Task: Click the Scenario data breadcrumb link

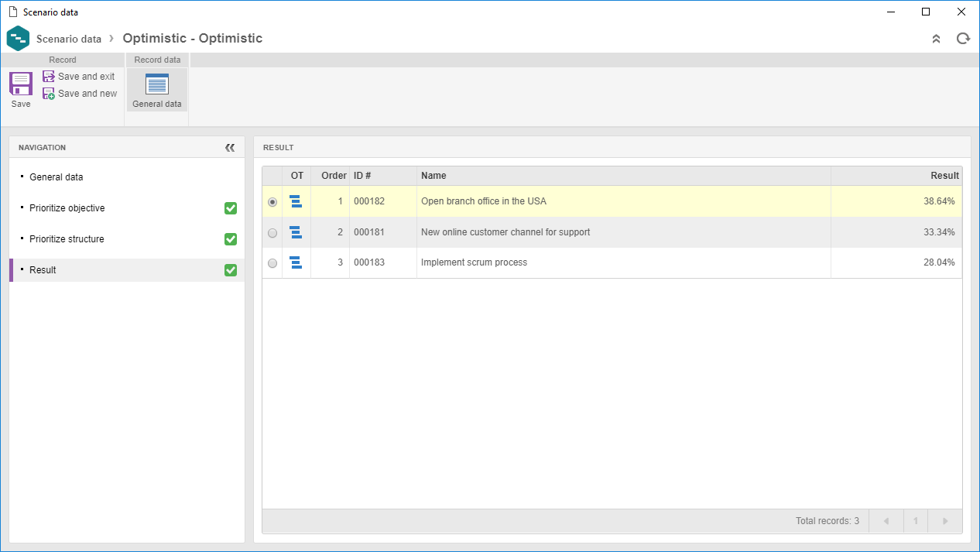Action: (x=69, y=39)
